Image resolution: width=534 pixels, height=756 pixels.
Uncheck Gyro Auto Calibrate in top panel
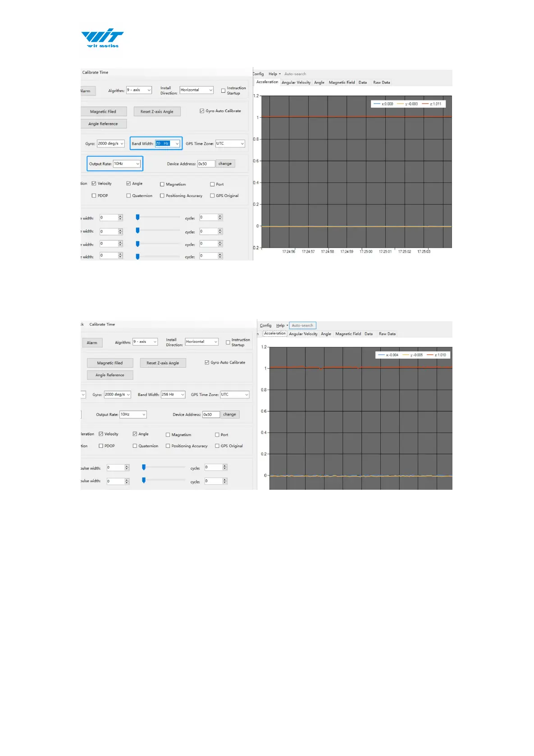(202, 111)
